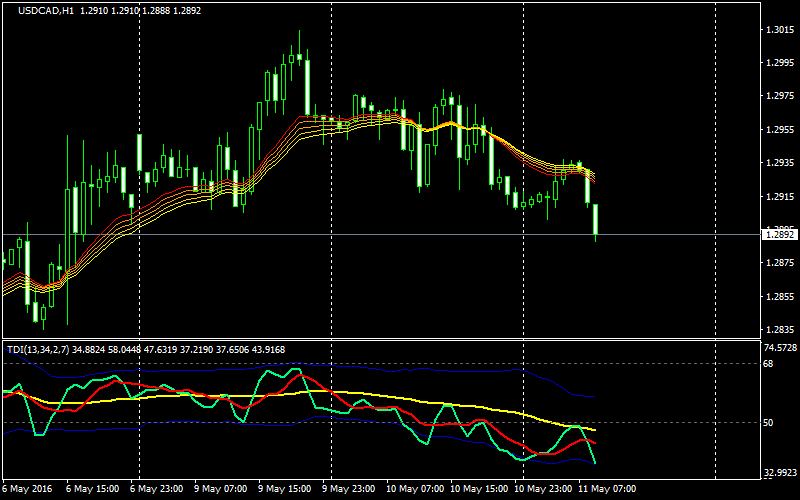The height and width of the screenshot is (500, 800).
Task: Click the TDI level 50 scale label
Action: point(768,423)
